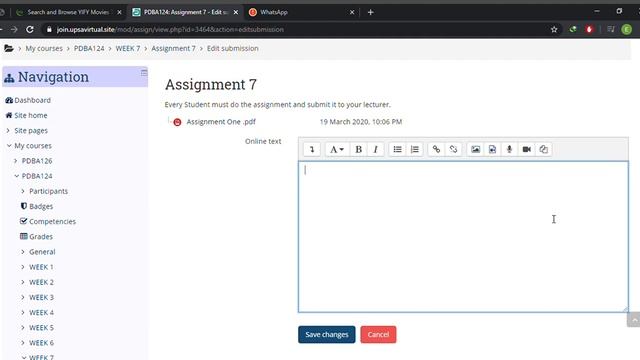640x360 pixels.
Task: Open Badges in the navigation tree
Action: coord(41,206)
